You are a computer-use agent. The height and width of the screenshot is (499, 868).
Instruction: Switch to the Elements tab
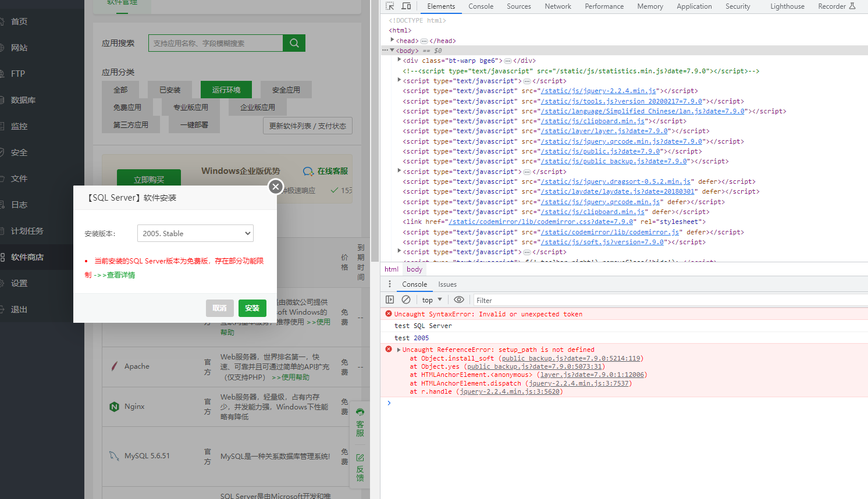(441, 6)
